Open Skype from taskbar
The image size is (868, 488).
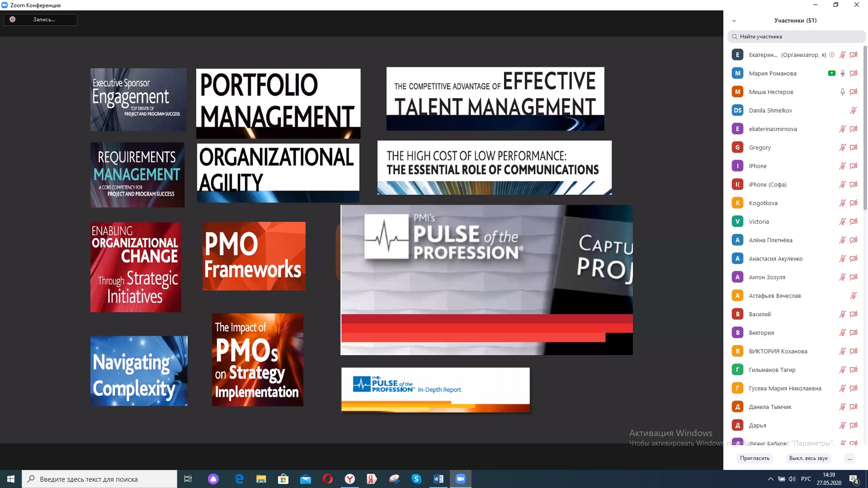pos(416,479)
